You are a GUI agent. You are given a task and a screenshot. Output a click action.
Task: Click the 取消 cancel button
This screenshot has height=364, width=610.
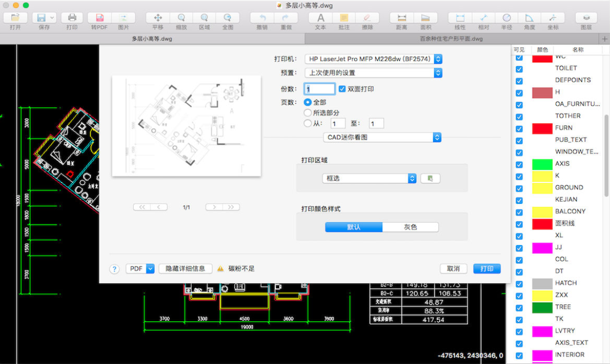point(453,269)
